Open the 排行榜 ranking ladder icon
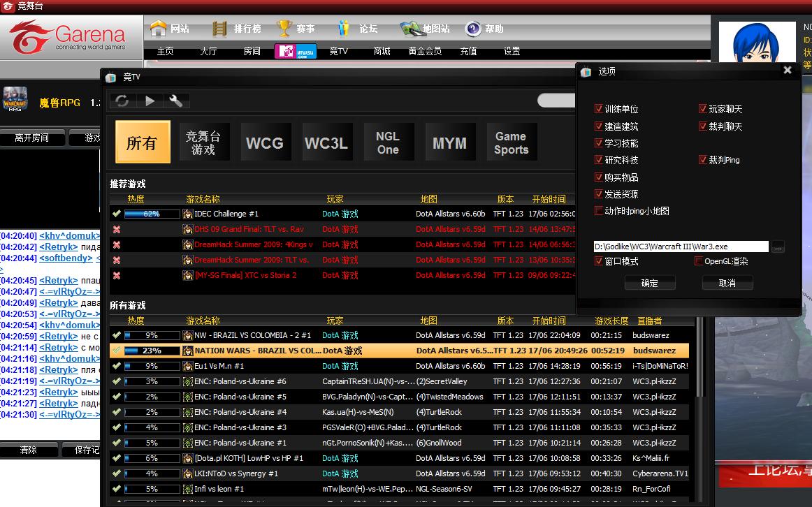This screenshot has height=507, width=812. pyautogui.click(x=220, y=29)
